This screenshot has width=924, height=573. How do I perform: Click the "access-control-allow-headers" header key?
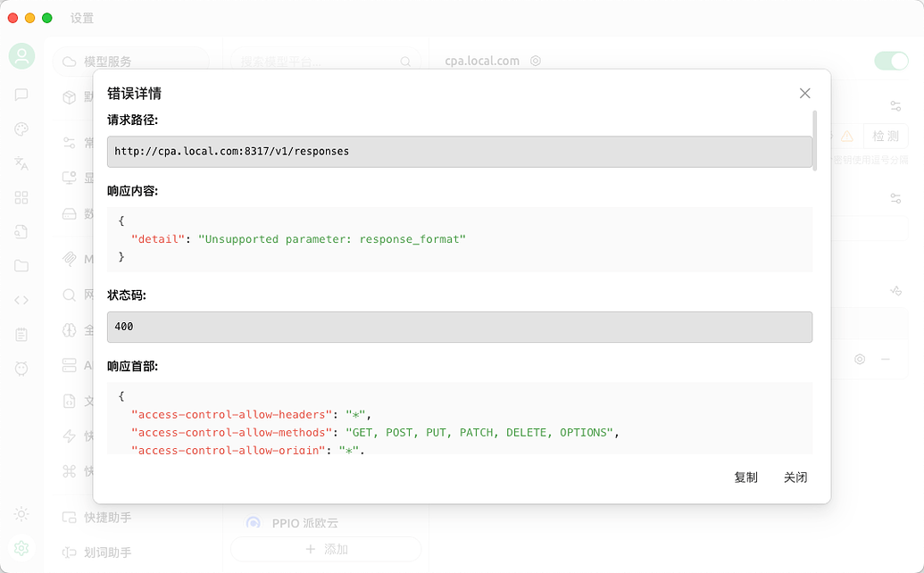231,415
